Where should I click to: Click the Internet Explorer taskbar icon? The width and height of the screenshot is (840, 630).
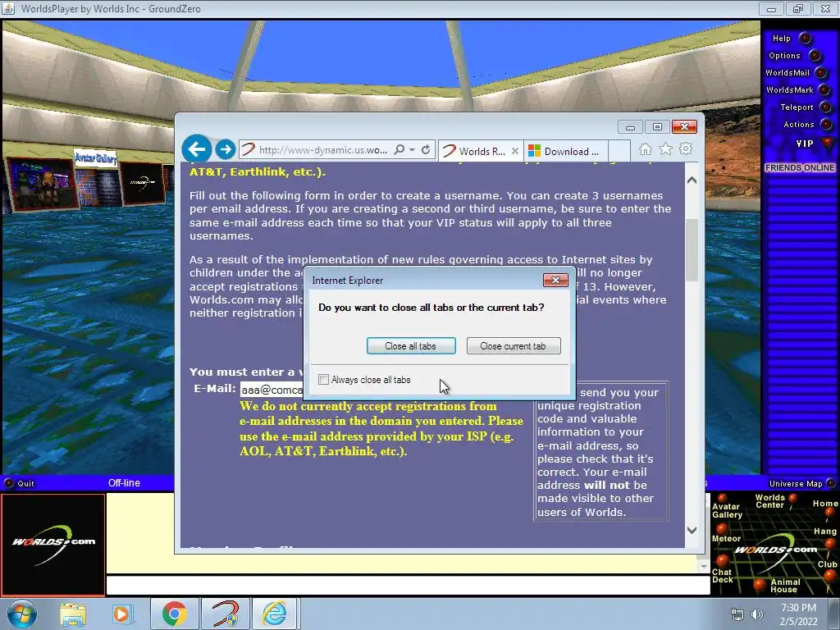click(x=275, y=614)
